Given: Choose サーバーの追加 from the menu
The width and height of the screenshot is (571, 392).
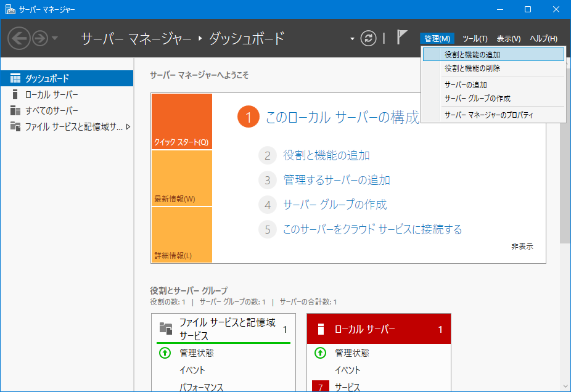Looking at the screenshot, I should point(493,85).
